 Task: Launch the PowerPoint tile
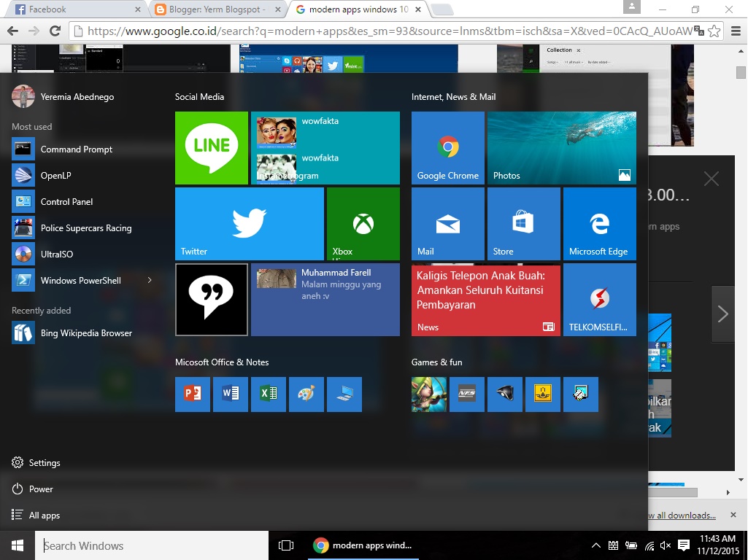192,394
